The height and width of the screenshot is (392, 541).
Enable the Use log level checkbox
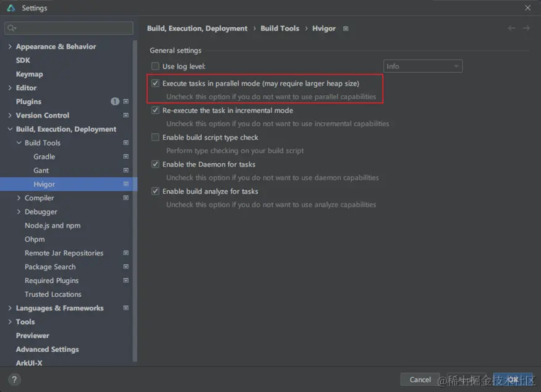(155, 66)
